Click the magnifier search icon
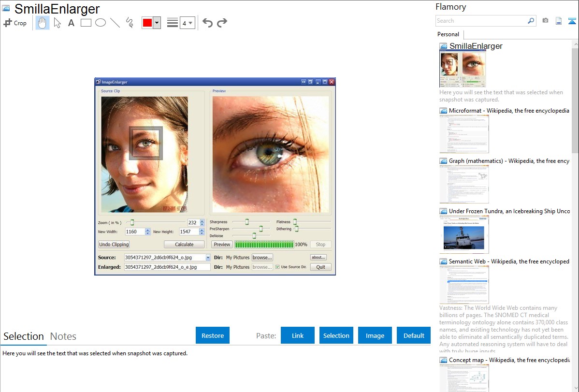The image size is (579, 392). point(531,21)
